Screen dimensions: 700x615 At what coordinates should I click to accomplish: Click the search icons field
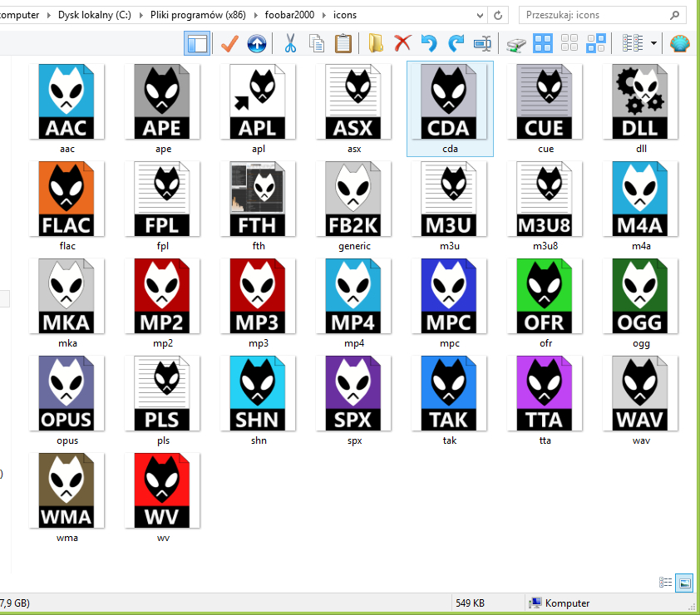click(602, 15)
